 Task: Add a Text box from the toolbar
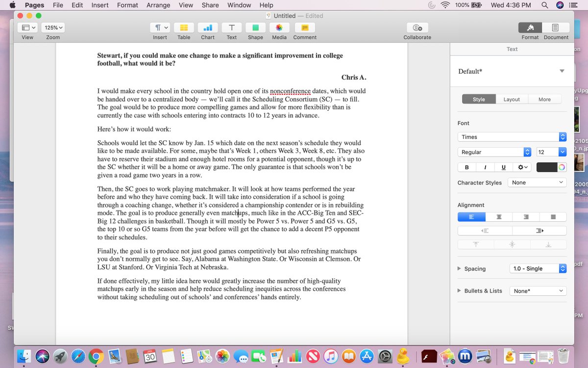pos(232,28)
